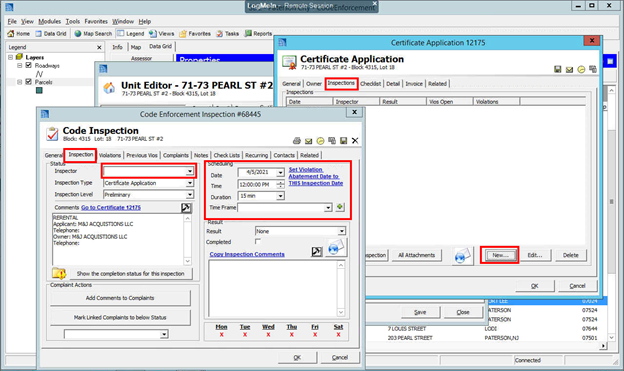
Task: Click the Roadways line symbol swatch
Action: tap(39, 74)
